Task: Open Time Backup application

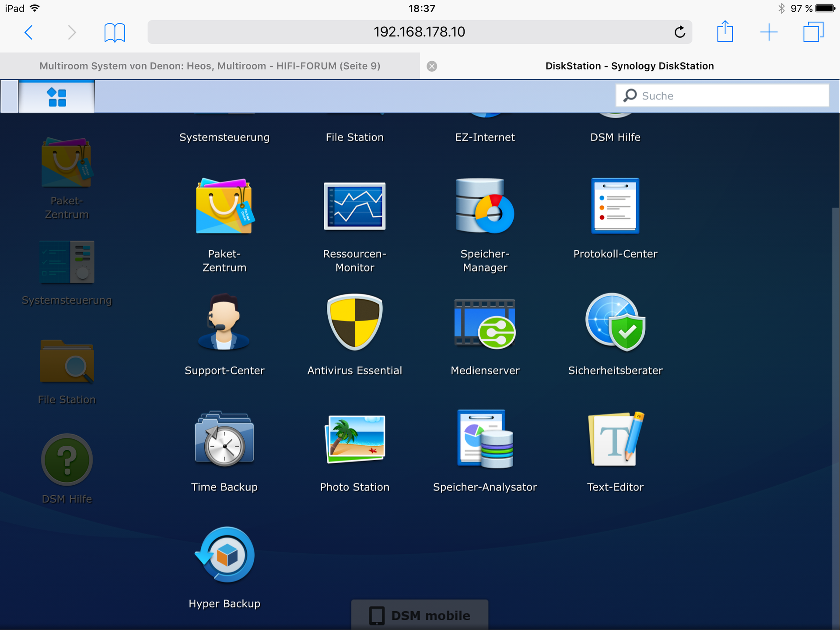Action: click(224, 439)
